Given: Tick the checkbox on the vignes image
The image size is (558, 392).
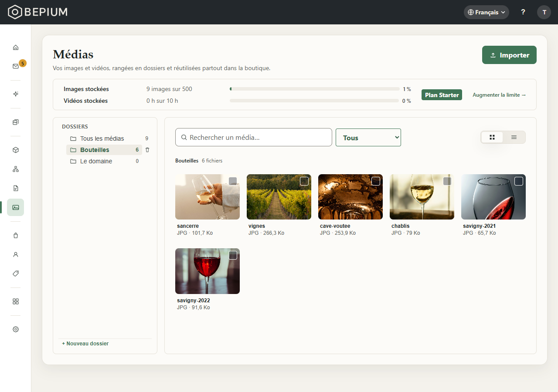Looking at the screenshot, I should coord(304,181).
